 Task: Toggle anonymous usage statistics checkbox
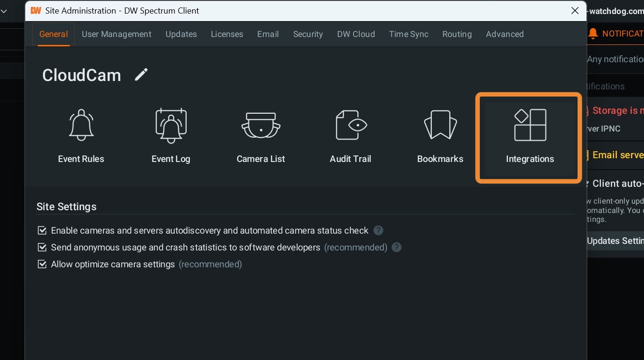[42, 247]
